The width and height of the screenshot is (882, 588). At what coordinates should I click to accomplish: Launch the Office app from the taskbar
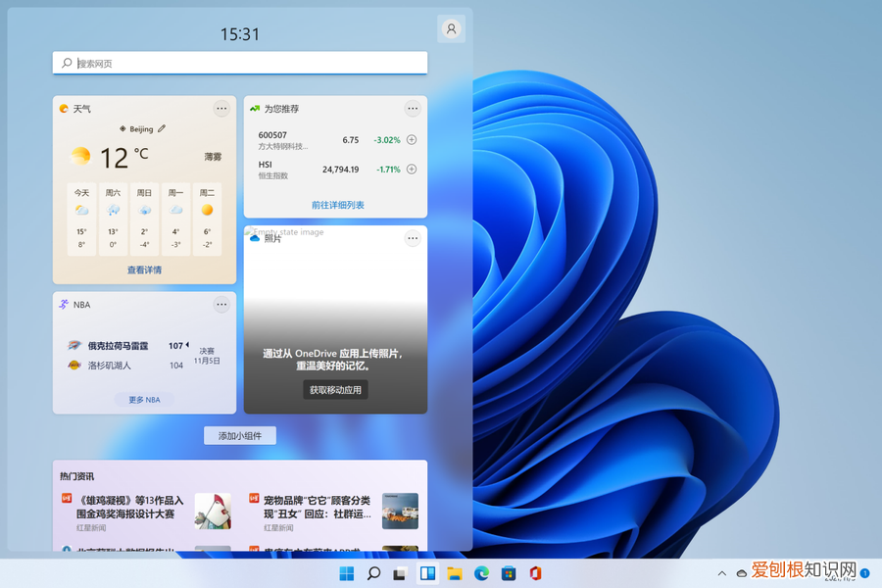pyautogui.click(x=534, y=572)
